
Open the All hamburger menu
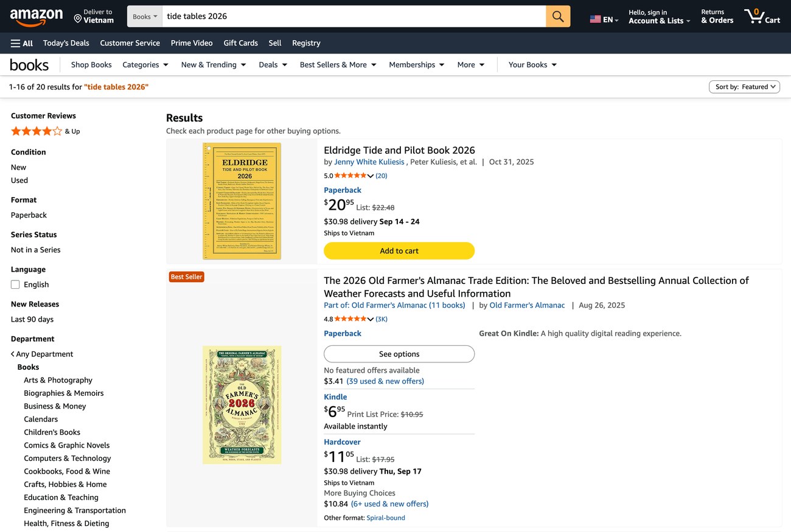click(x=22, y=43)
